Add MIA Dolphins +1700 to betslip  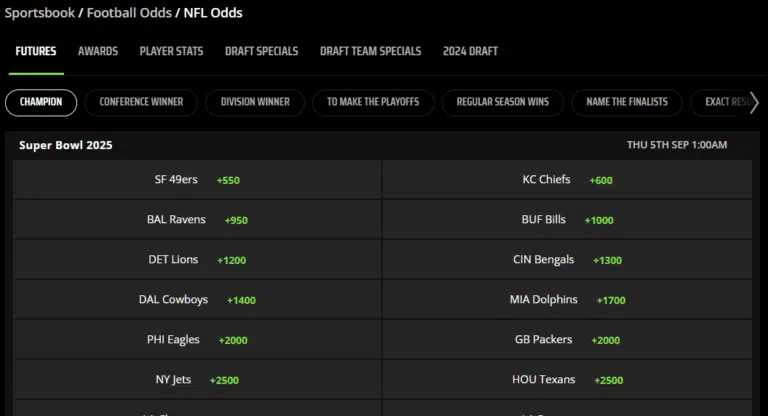567,300
